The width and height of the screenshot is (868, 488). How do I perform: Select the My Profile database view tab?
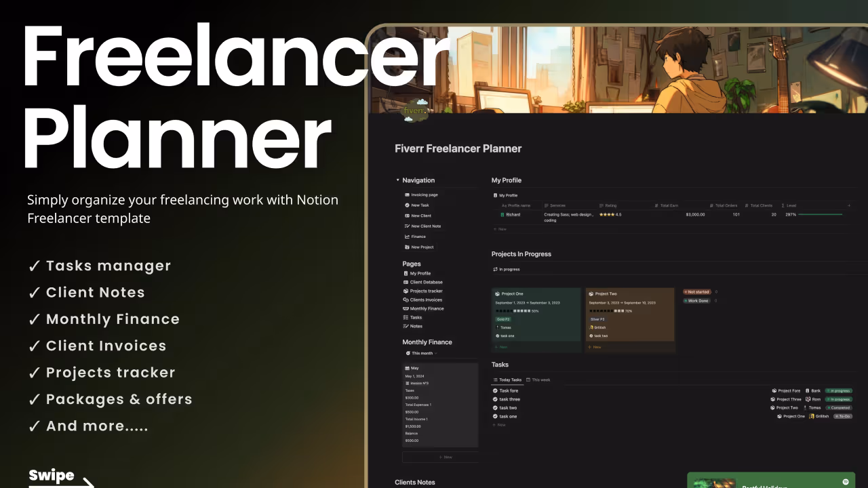pyautogui.click(x=505, y=195)
